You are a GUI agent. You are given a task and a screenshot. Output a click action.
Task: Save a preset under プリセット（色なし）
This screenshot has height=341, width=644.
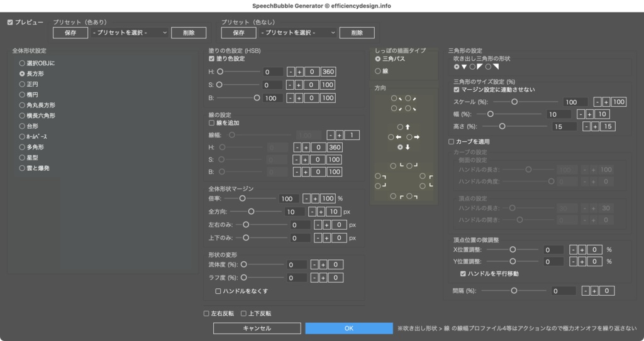click(x=238, y=33)
